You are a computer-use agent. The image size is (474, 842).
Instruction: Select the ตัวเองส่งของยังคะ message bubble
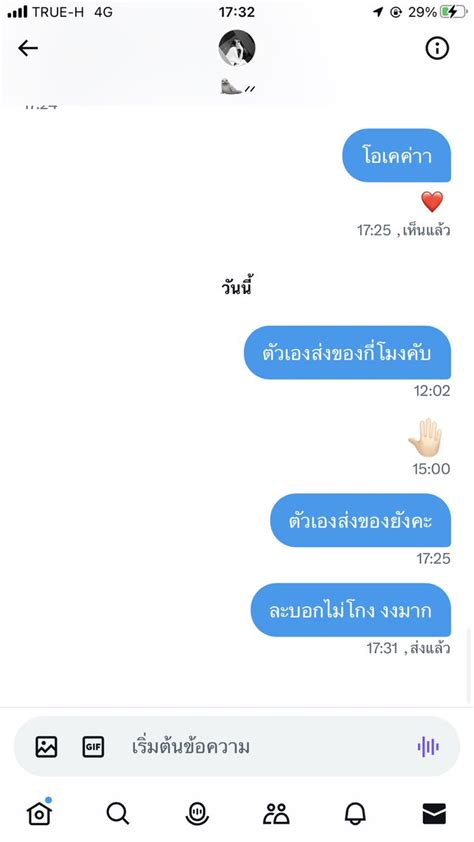360,520
